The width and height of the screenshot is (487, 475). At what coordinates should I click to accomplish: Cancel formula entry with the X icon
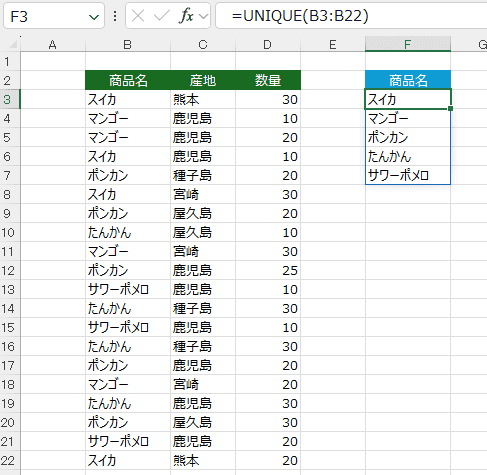point(138,16)
